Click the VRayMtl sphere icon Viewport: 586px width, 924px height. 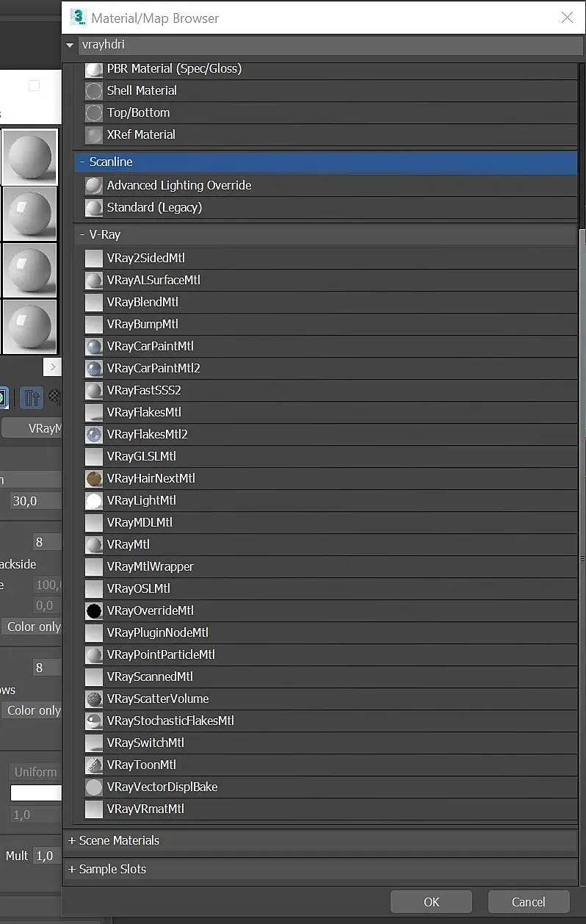click(x=94, y=544)
